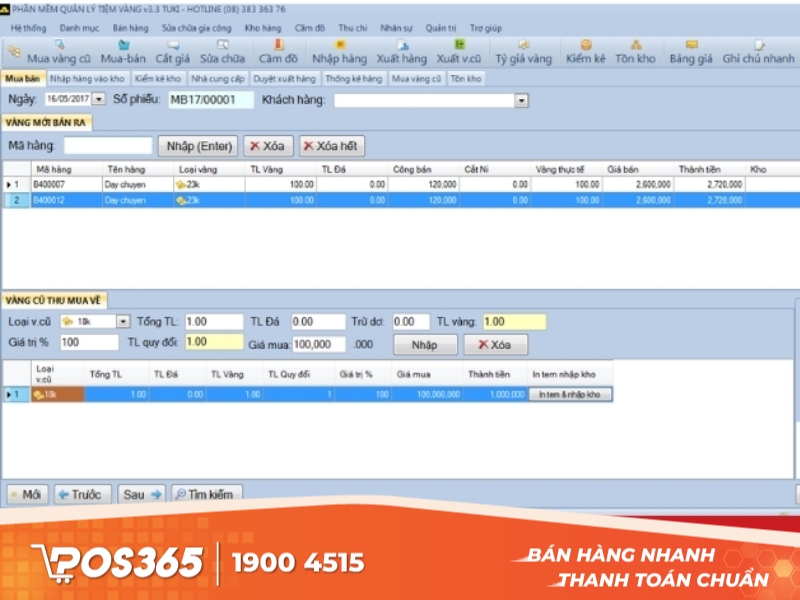Screen dimensions: 800x600
Task: Click the Bảng giá price list icon
Action: coord(691,52)
